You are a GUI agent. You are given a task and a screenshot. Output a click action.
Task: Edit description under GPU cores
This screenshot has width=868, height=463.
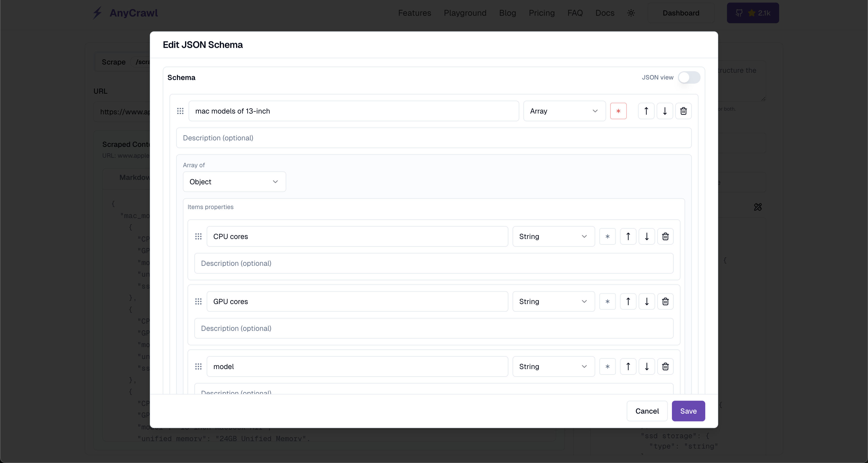434,328
